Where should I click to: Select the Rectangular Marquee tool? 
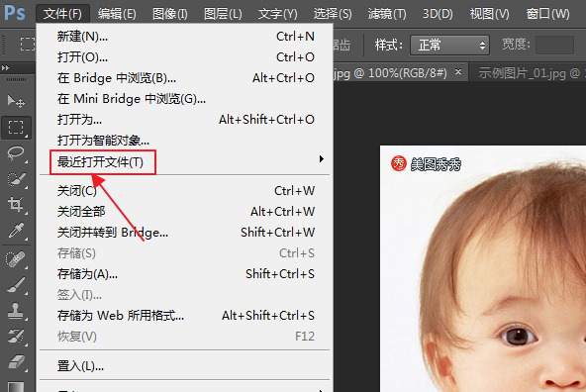16,128
